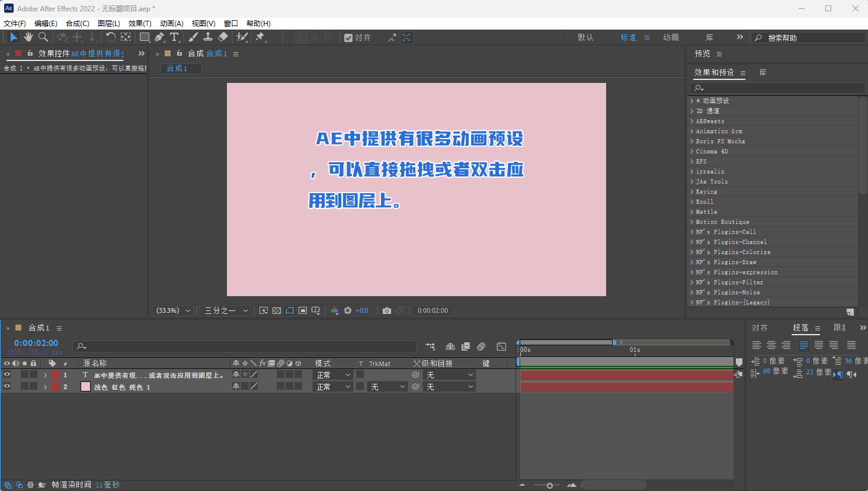Image resolution: width=868 pixels, height=491 pixels.
Task: Switch to 库 panel tab
Action: click(x=763, y=72)
